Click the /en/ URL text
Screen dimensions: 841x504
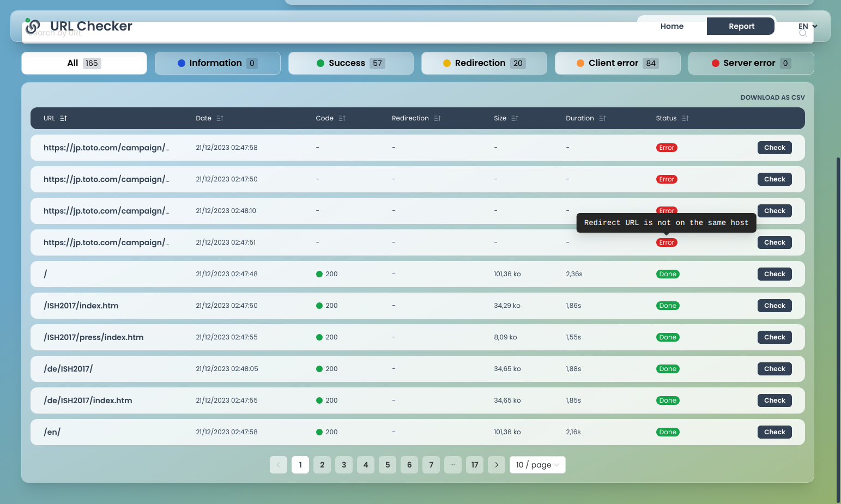52,432
